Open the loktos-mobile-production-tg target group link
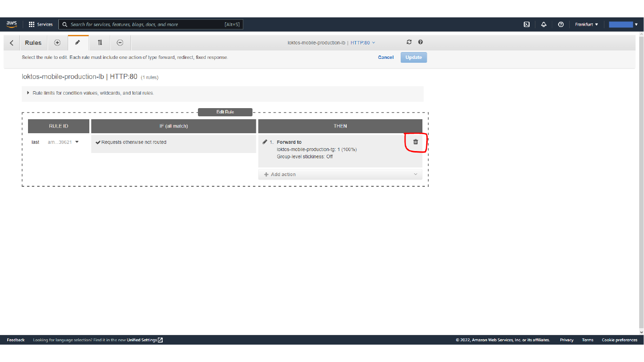 coord(306,150)
